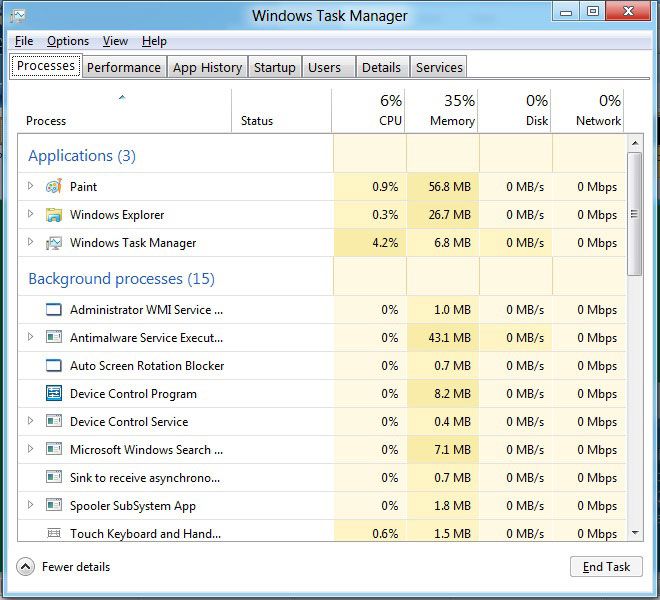Collapse view using Fewer details arrow

tap(26, 567)
